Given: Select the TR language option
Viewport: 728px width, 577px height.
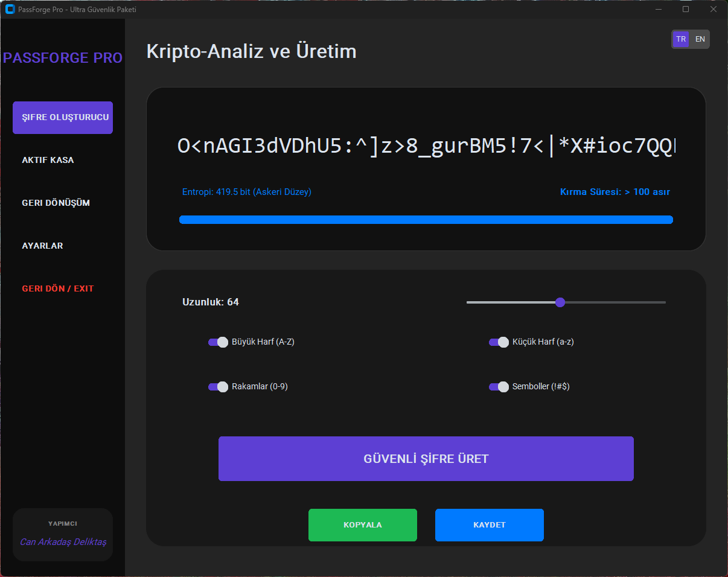Looking at the screenshot, I should (681, 39).
